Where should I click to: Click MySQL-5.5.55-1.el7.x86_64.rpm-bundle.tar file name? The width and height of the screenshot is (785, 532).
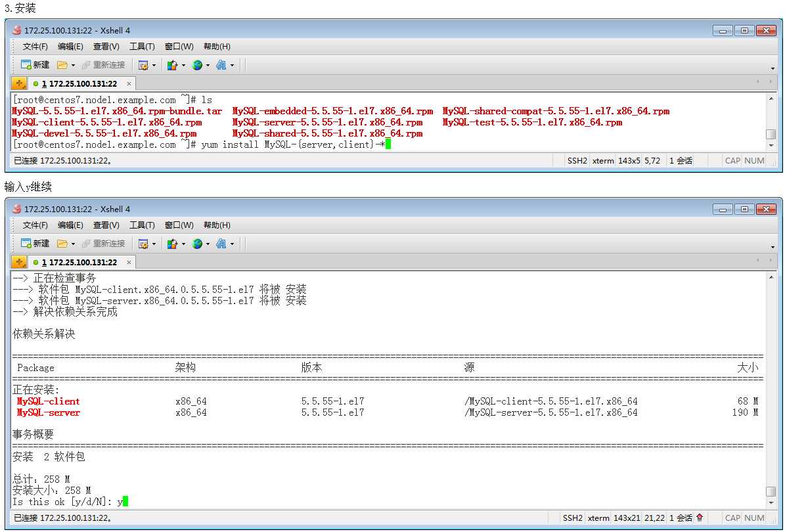[x=117, y=111]
